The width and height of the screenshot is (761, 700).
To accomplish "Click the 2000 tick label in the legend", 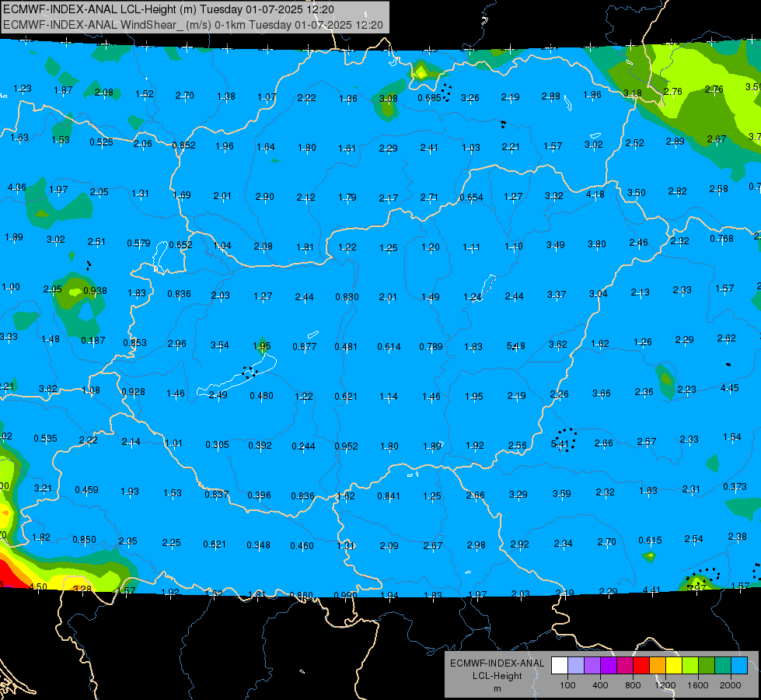I will click(731, 685).
